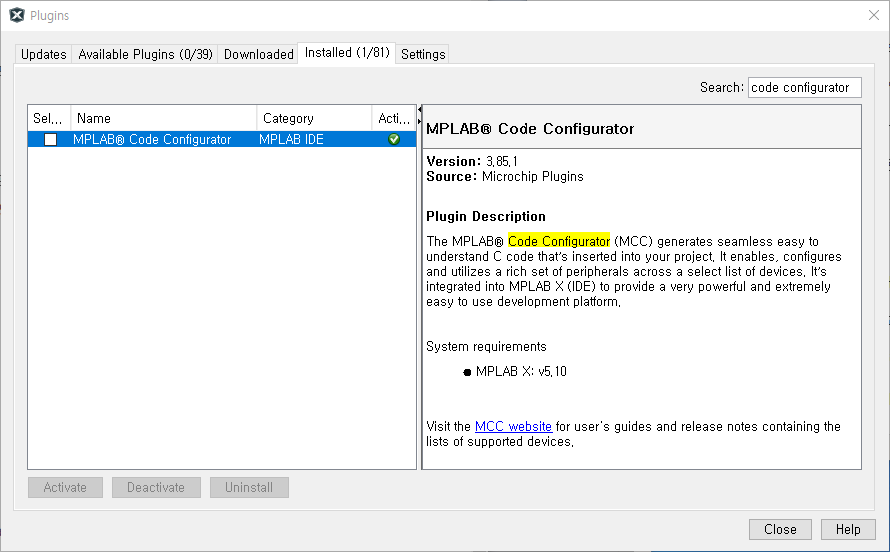Open the Available Plugins (0/39) tab
The width and height of the screenshot is (890, 552).
pos(145,54)
